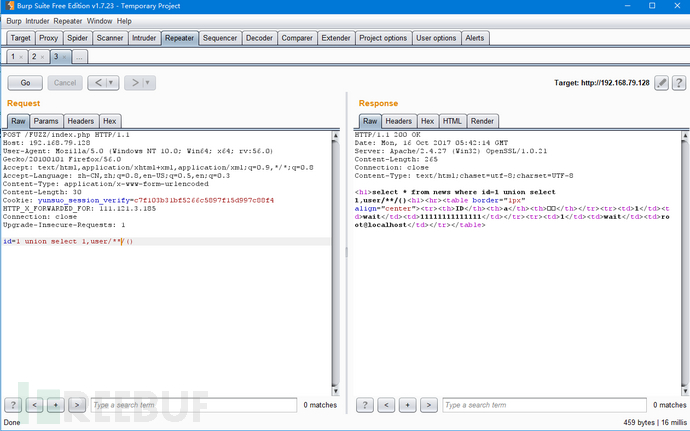Screen dimensions: 690x431
Task: Open the history back dropdown arrow
Action: pyautogui.click(x=111, y=83)
